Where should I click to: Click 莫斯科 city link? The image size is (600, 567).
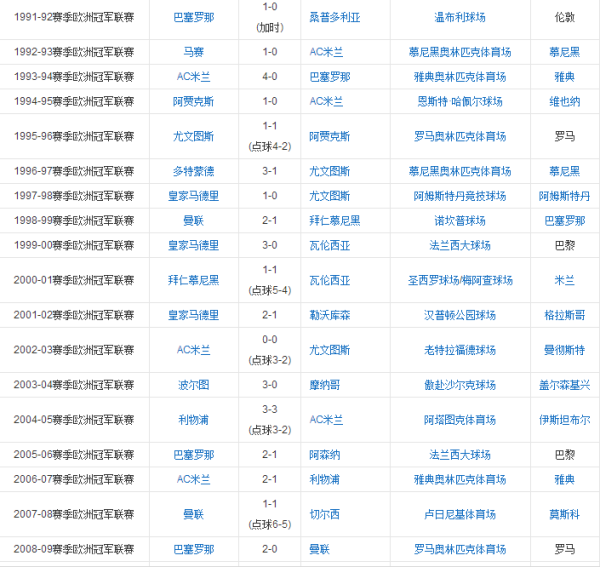coord(565,514)
